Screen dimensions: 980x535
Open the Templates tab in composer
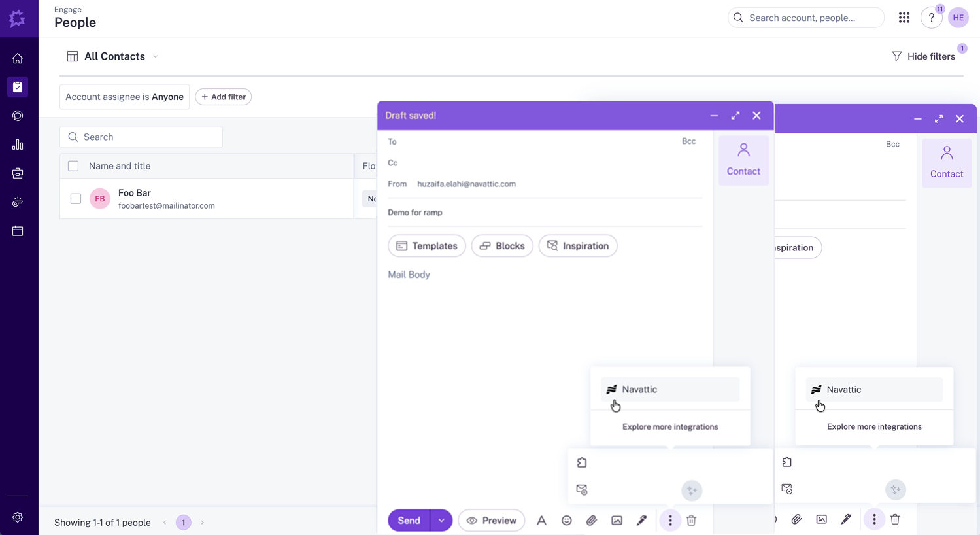(x=427, y=246)
